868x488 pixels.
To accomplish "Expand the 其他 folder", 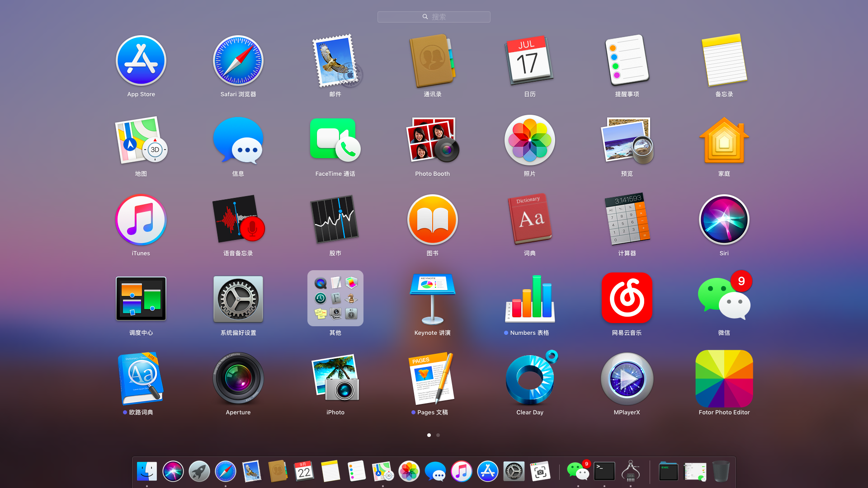I will point(335,298).
